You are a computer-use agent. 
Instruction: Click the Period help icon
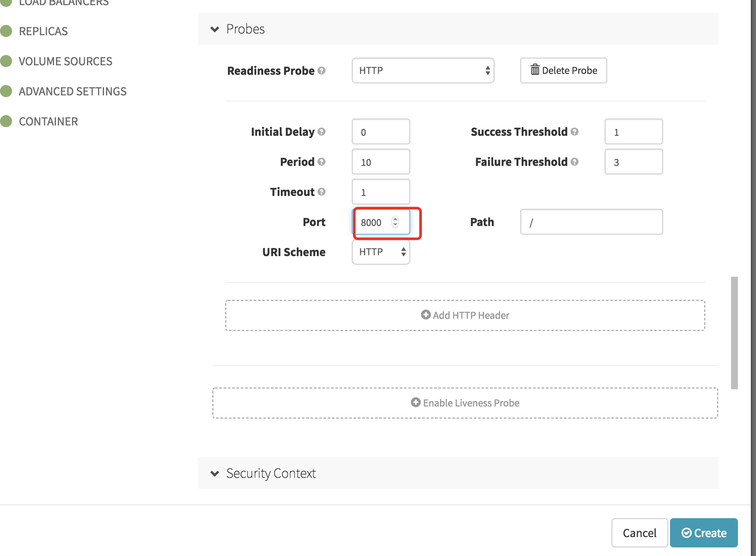(321, 162)
